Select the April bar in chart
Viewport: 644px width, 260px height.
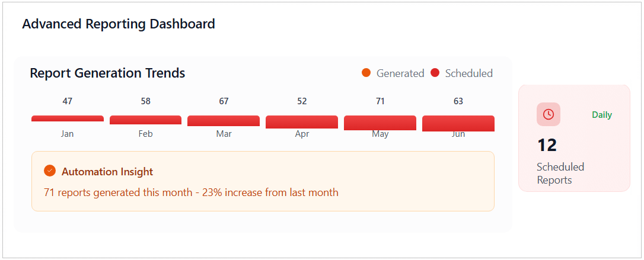click(x=302, y=122)
